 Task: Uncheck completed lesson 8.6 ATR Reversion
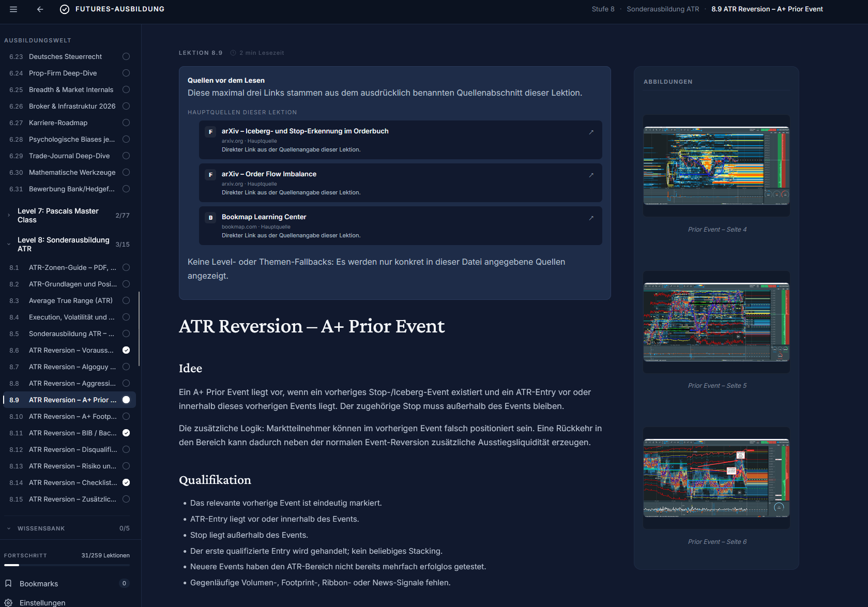point(126,350)
